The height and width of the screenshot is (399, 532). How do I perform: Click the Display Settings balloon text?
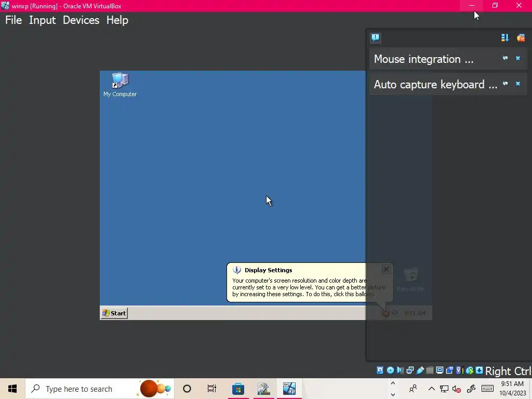(309, 287)
